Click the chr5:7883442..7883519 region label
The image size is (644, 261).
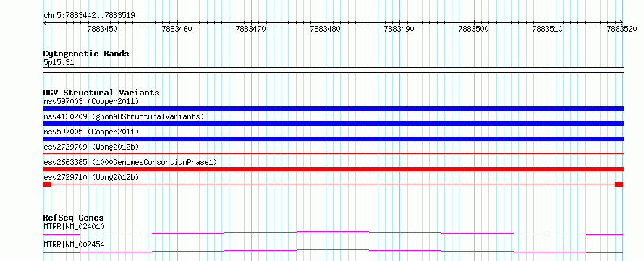(x=89, y=15)
